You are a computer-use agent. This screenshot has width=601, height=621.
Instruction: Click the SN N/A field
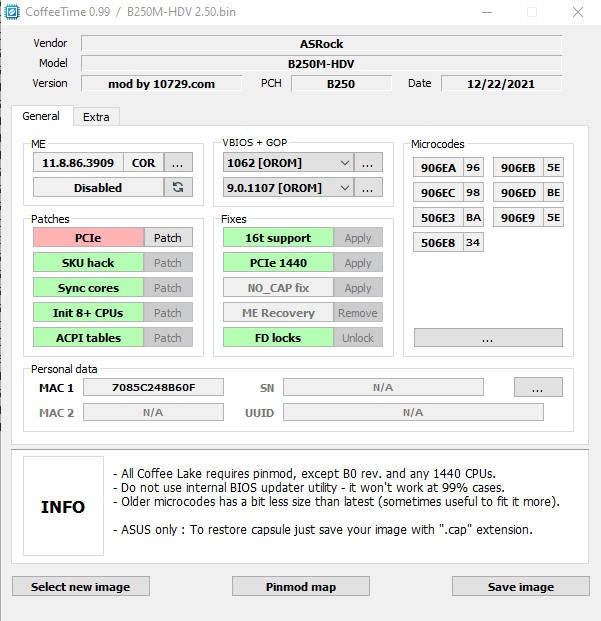tap(383, 387)
